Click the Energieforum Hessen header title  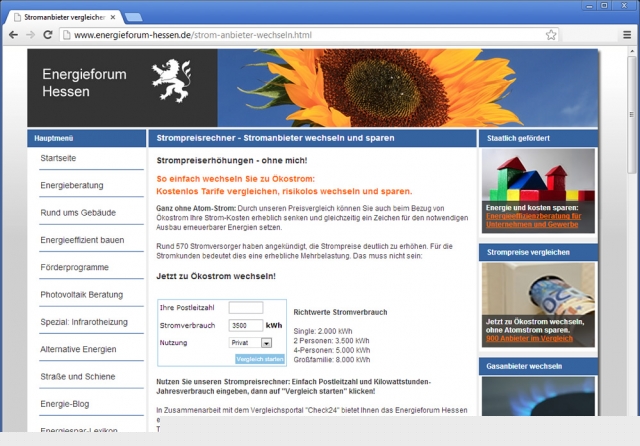[84, 83]
